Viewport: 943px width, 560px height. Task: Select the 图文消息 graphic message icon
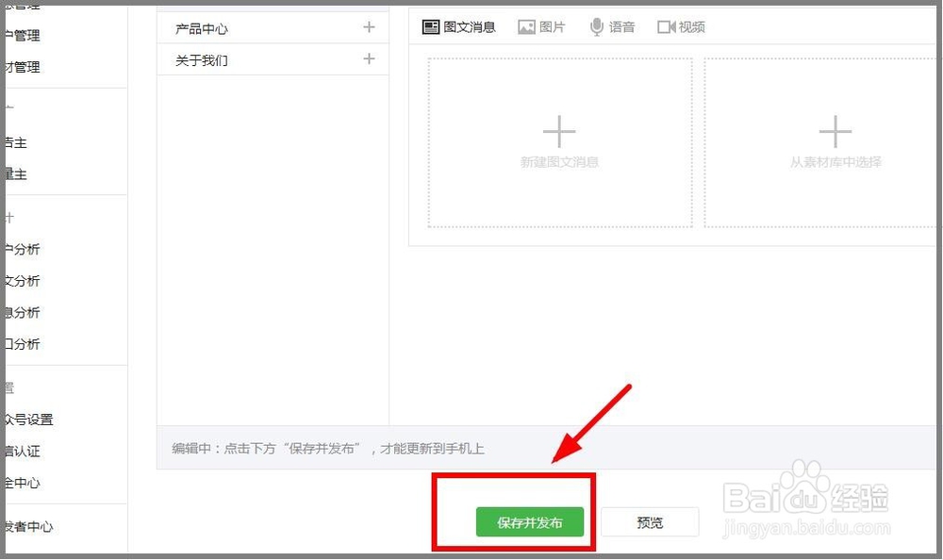click(430, 26)
